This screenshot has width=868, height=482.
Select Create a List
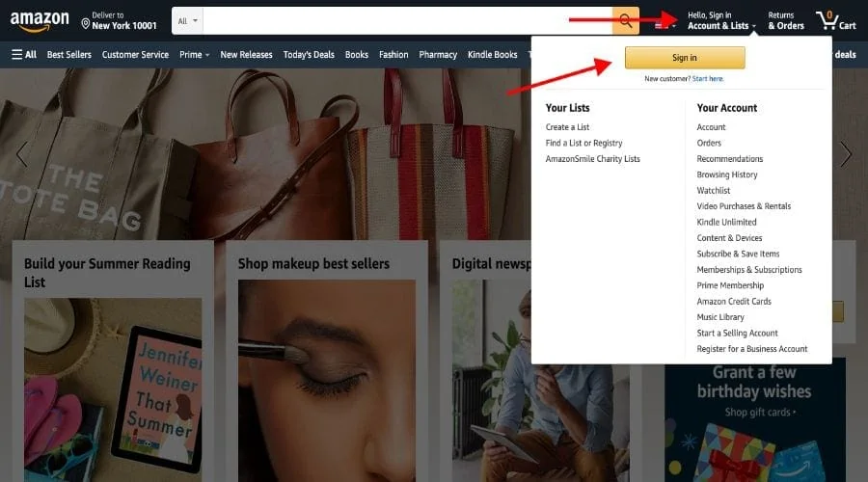(x=567, y=126)
